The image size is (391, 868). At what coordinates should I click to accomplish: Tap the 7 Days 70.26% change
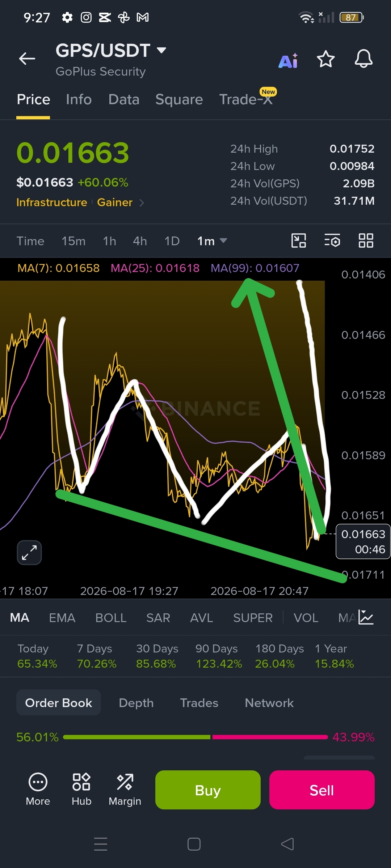[x=97, y=656]
